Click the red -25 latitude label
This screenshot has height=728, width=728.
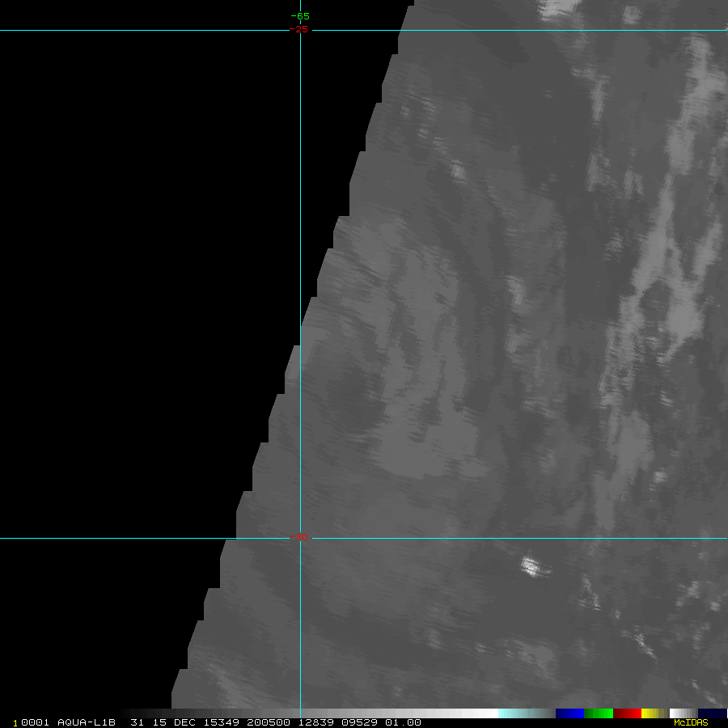[300, 29]
